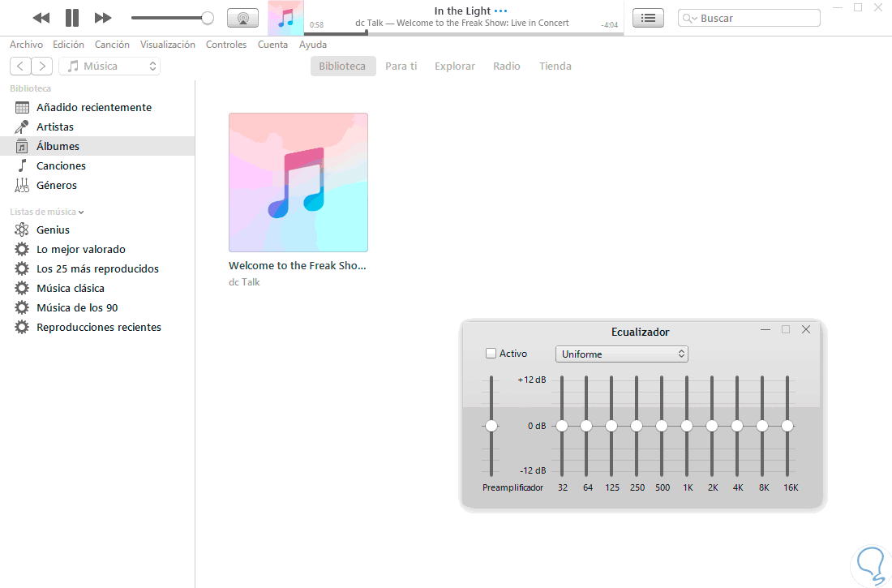
Task: Open the Uniforme equalizer preset dropdown
Action: click(622, 354)
